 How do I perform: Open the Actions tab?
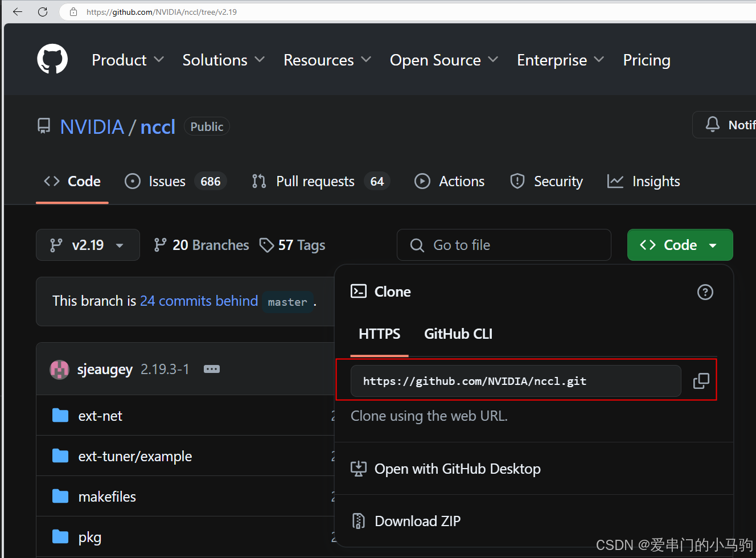point(450,181)
